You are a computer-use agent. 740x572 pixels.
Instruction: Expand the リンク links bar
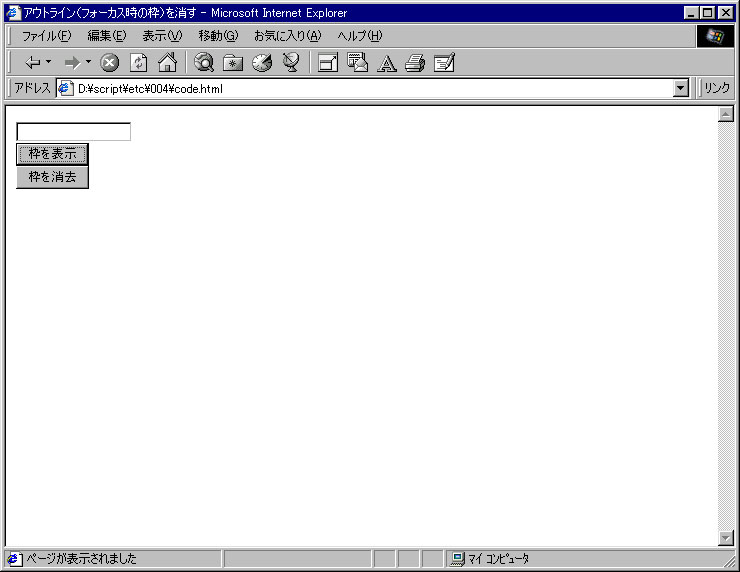716,88
